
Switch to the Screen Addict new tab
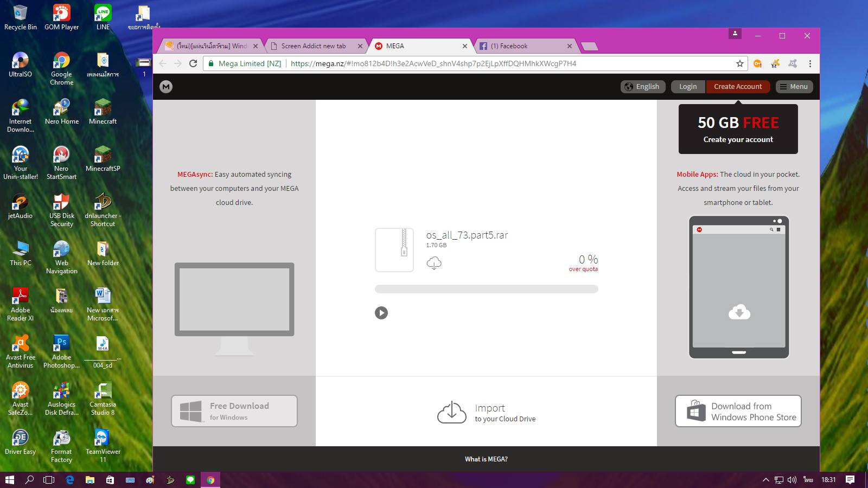pos(314,46)
